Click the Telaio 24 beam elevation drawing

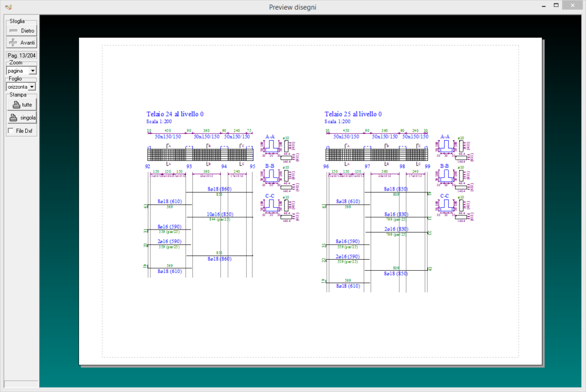click(200, 155)
